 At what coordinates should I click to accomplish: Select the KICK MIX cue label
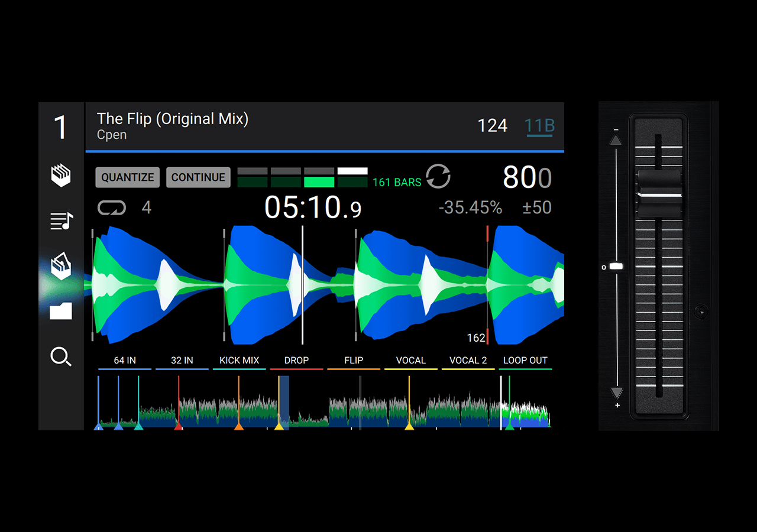(239, 361)
